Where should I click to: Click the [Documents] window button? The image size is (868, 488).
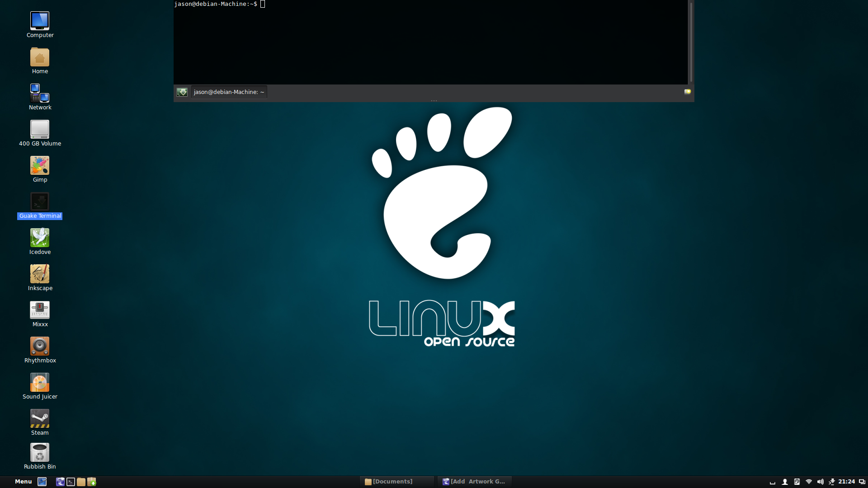[x=392, y=482]
